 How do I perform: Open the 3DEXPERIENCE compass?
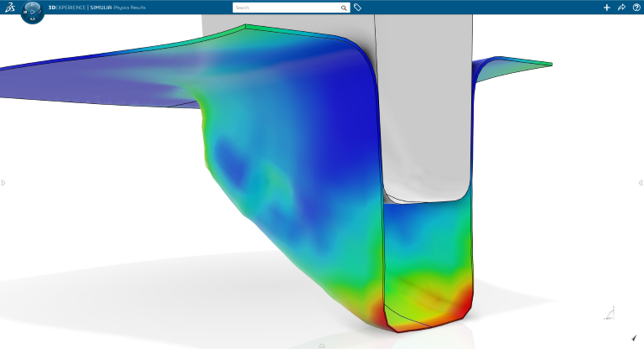tap(32, 11)
